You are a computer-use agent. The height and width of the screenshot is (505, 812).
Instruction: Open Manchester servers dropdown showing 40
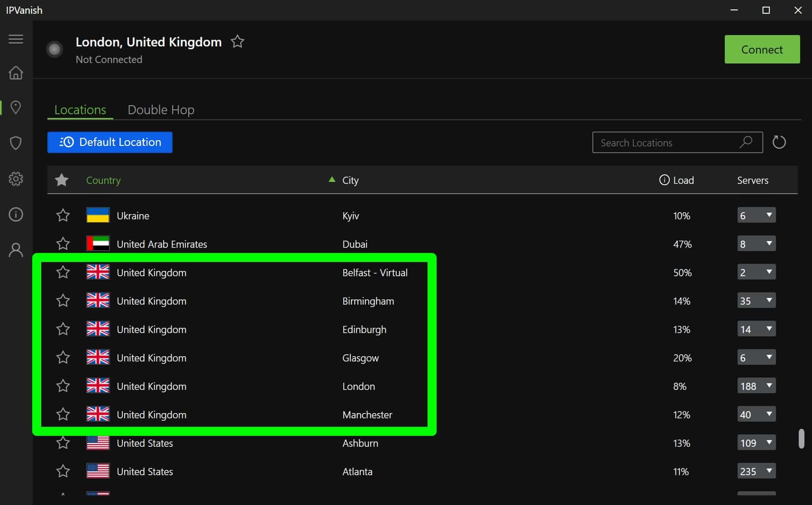click(757, 415)
